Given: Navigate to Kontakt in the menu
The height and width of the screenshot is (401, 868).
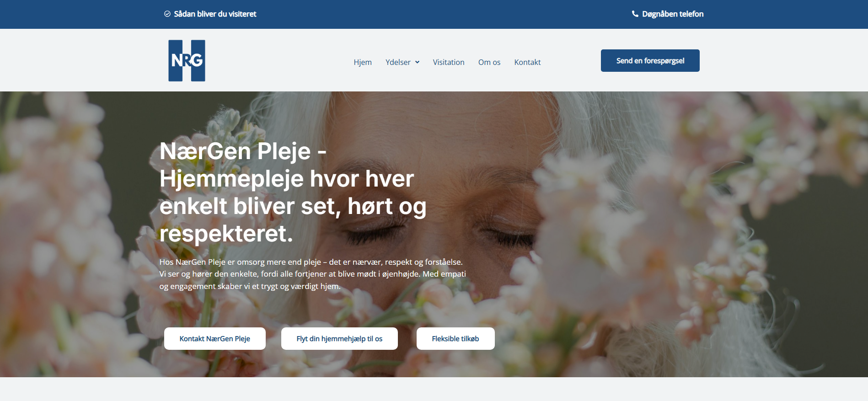Looking at the screenshot, I should 527,62.
